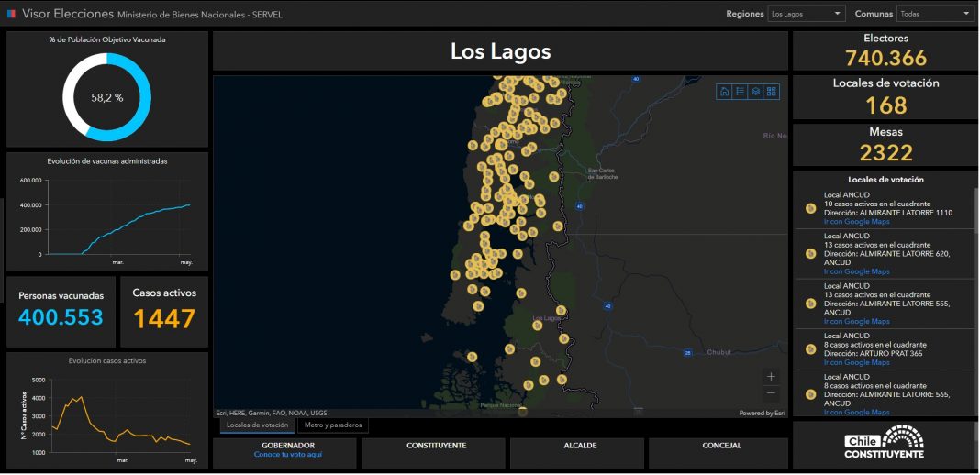980x475 pixels.
Task: Open Google Maps link for ALMIRANTE LATORRE 1110
Action: pos(856,222)
